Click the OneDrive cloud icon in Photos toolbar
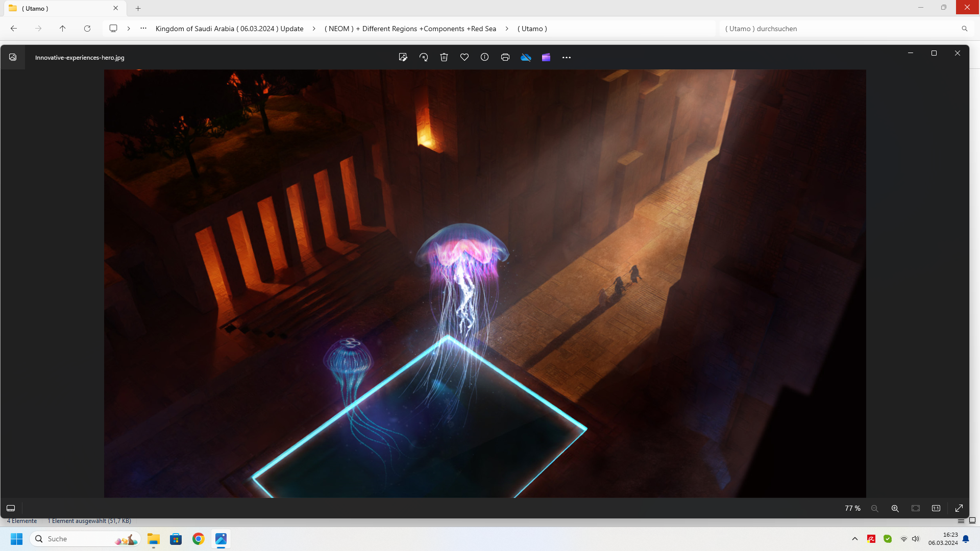This screenshot has height=551, width=980. click(x=526, y=57)
